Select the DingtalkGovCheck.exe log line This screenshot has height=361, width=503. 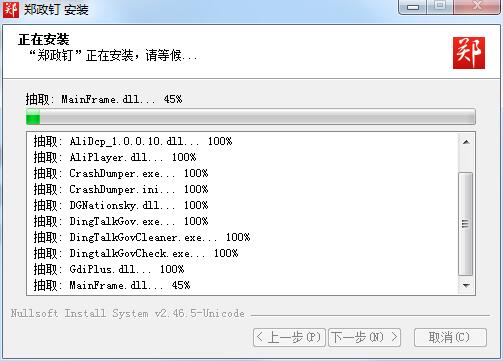point(136,253)
